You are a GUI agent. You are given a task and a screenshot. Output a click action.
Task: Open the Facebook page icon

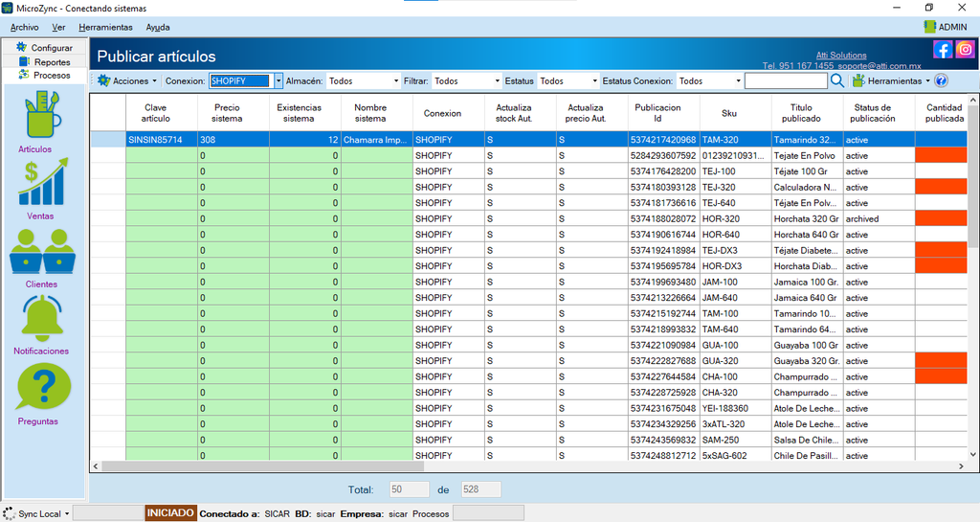(943, 50)
